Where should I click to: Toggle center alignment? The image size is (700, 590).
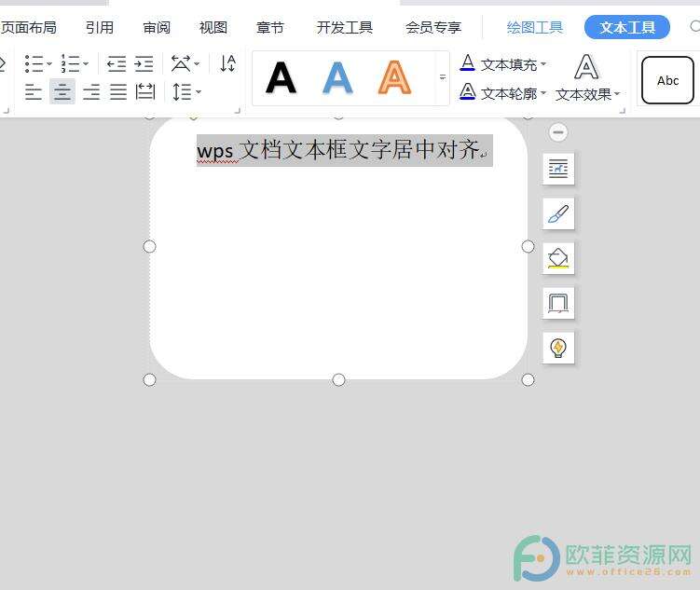(x=62, y=92)
